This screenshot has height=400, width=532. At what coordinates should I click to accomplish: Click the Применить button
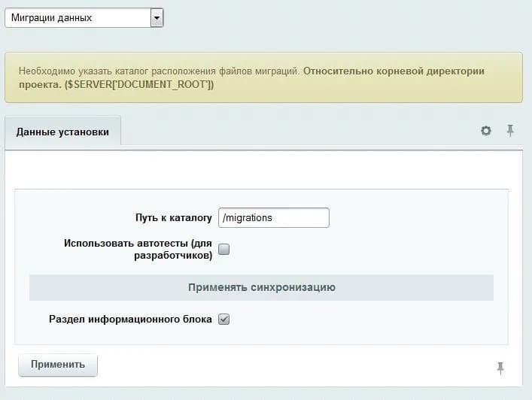[58, 365]
